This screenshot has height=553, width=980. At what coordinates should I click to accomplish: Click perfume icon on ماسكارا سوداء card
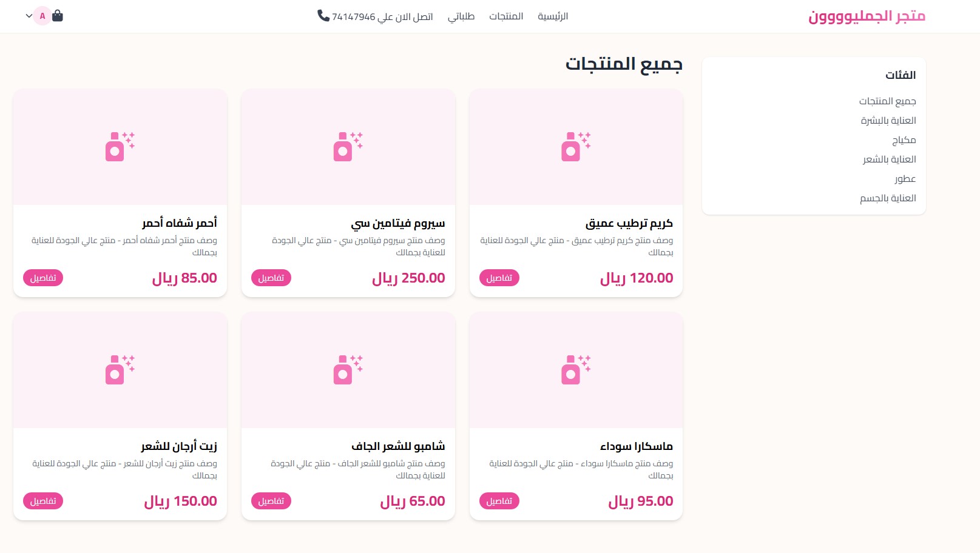tap(576, 370)
